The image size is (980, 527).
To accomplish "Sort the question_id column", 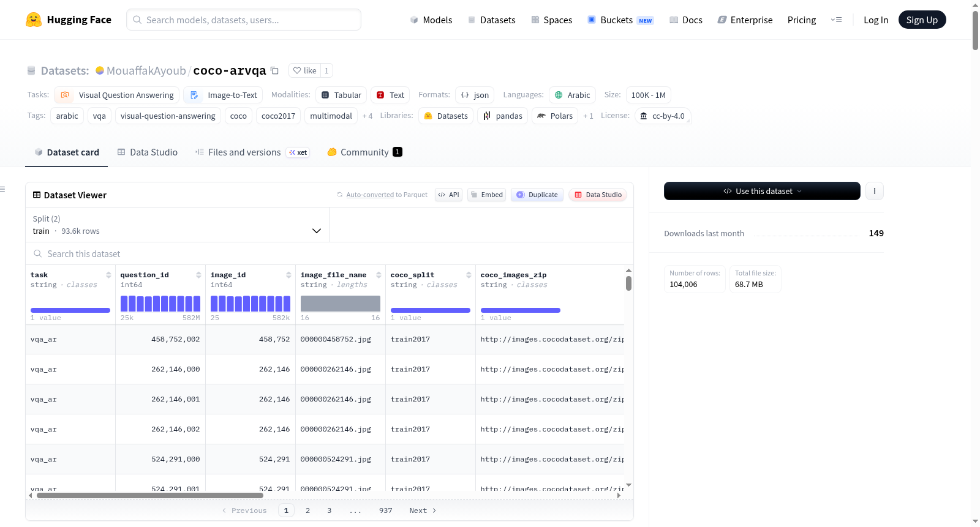I will pos(198,275).
